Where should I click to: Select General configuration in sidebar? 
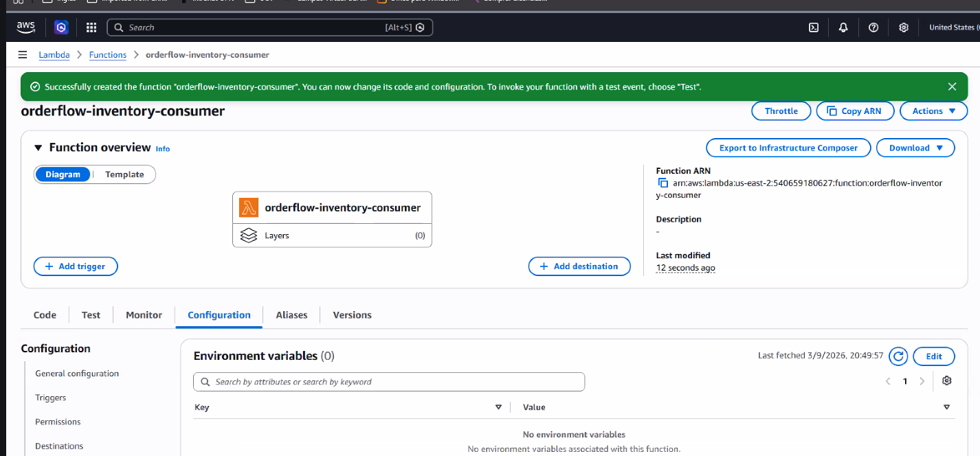tap(77, 374)
